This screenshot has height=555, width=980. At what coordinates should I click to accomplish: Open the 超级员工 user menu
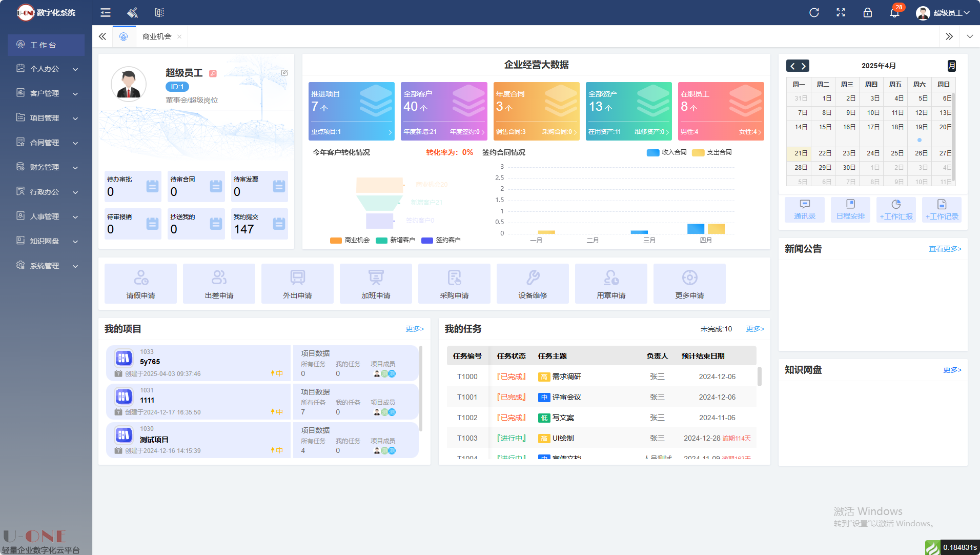pyautogui.click(x=943, y=12)
